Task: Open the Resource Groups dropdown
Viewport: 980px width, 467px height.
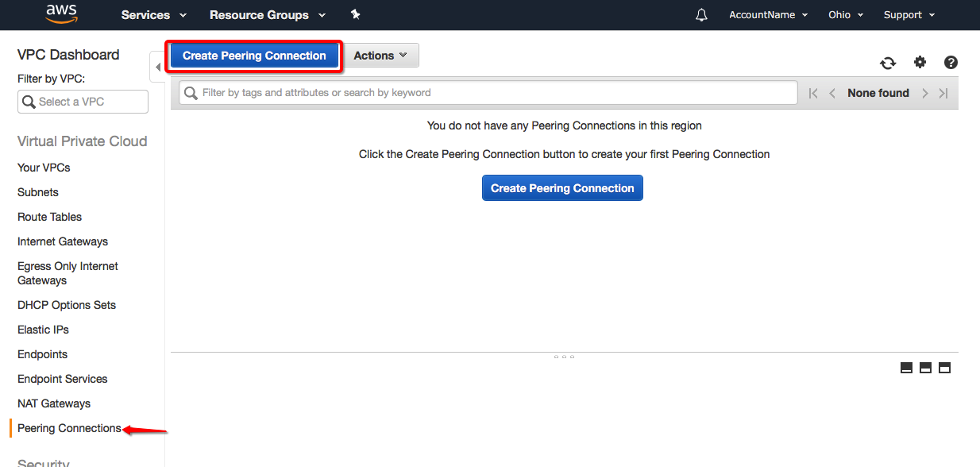Action: (x=267, y=15)
